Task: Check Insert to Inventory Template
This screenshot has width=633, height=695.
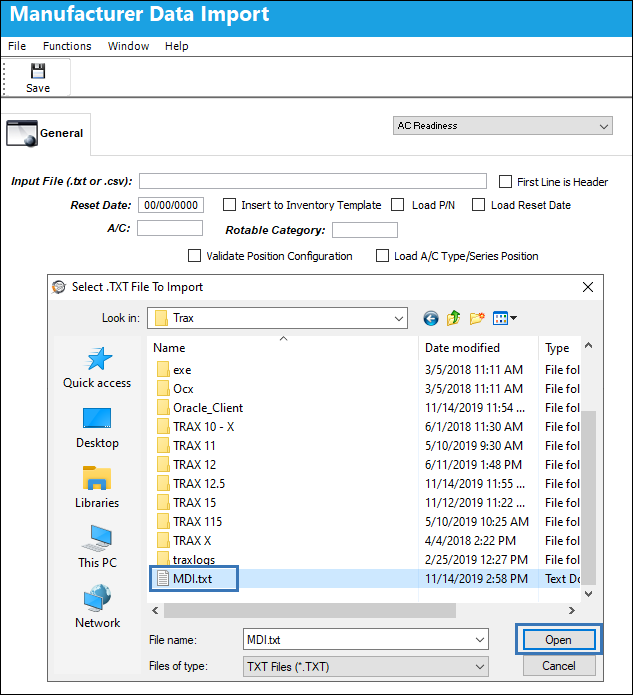Action: click(x=229, y=205)
